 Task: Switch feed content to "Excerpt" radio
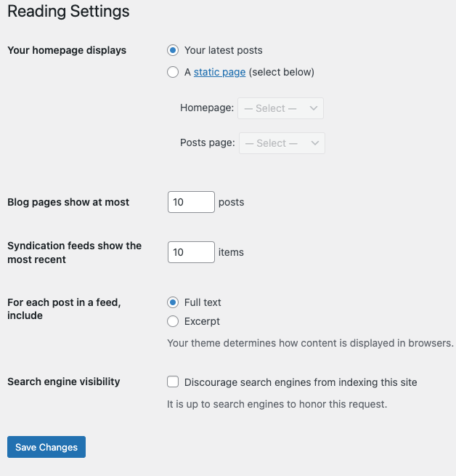(x=173, y=321)
